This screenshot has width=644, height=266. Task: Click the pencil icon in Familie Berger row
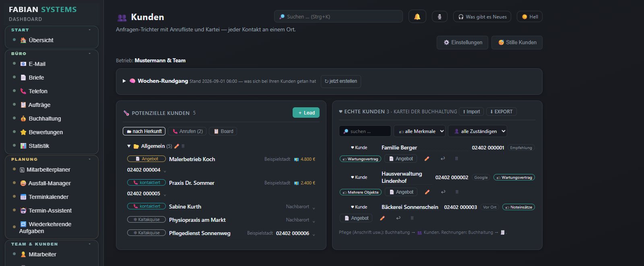point(427,159)
